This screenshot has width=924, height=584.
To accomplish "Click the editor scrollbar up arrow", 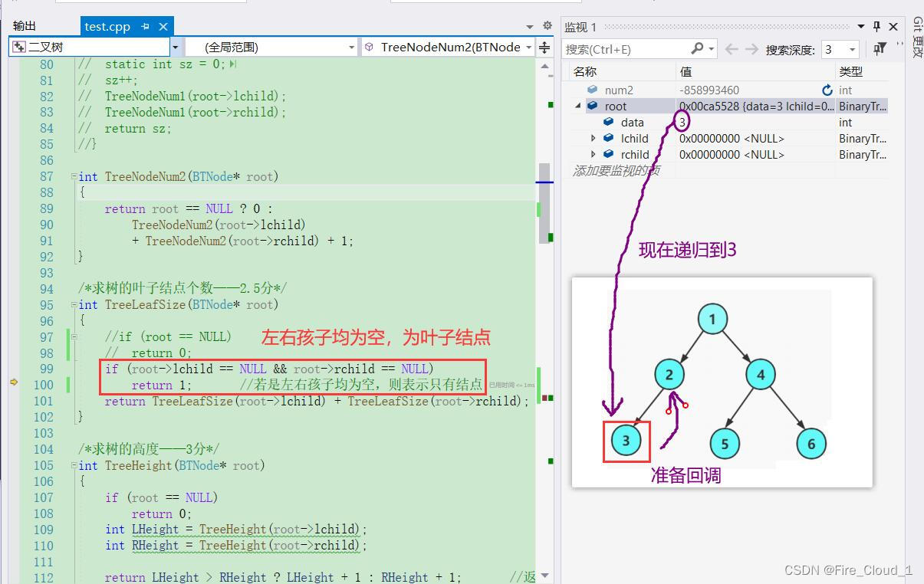I will (x=545, y=67).
